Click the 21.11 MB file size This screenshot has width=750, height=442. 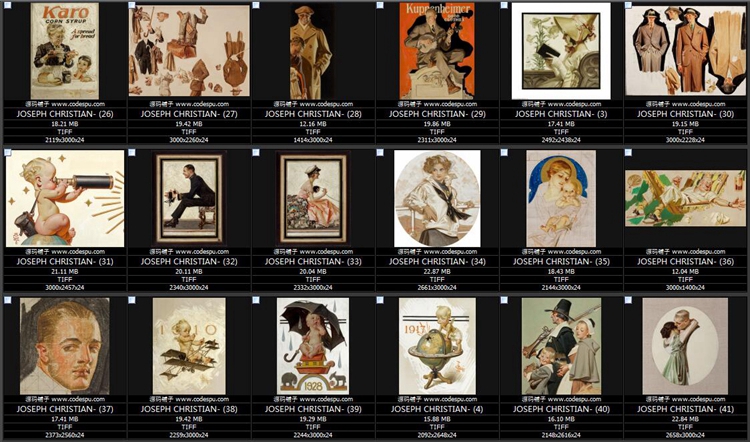[65, 271]
